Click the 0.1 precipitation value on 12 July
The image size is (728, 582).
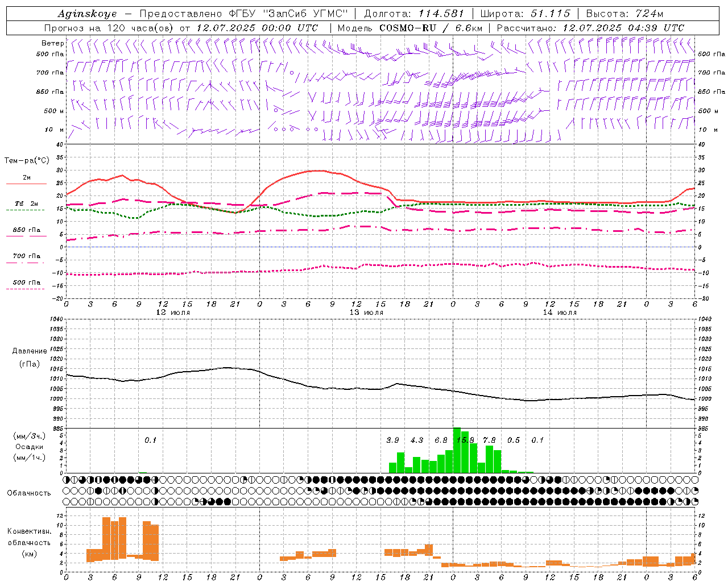click(x=150, y=440)
